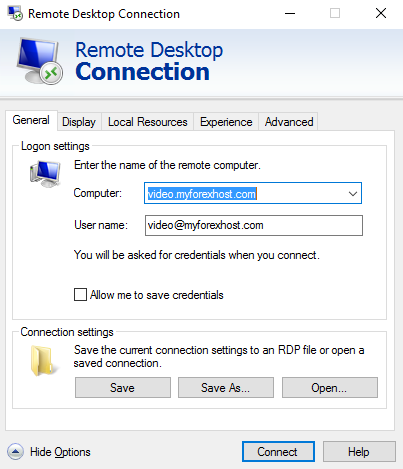403x469 pixels.
Task: Open the Local Resources tab
Action: click(148, 122)
